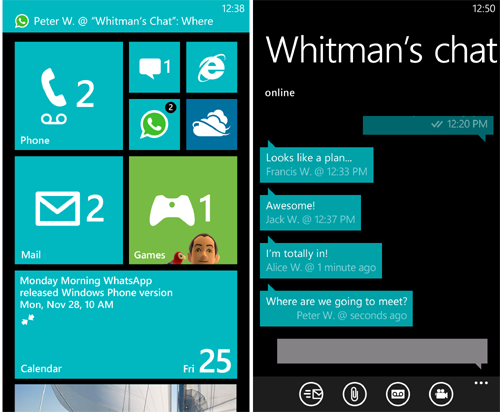Tap the 'Whitman's chat' title header

pos(381,50)
